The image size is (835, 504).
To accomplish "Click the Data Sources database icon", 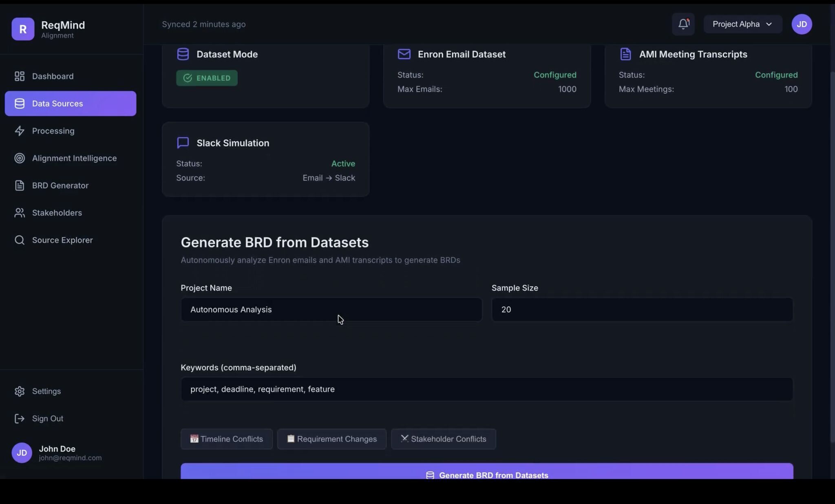I will tap(20, 103).
